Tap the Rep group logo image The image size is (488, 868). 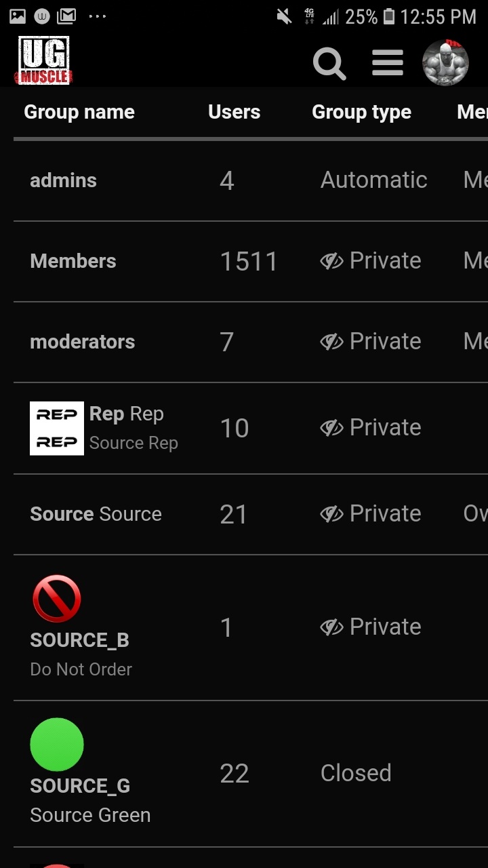(57, 429)
